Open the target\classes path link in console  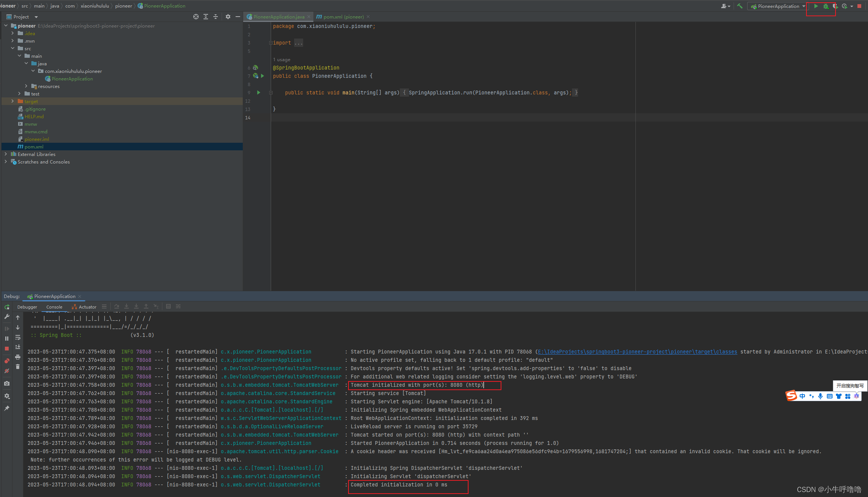(637, 352)
